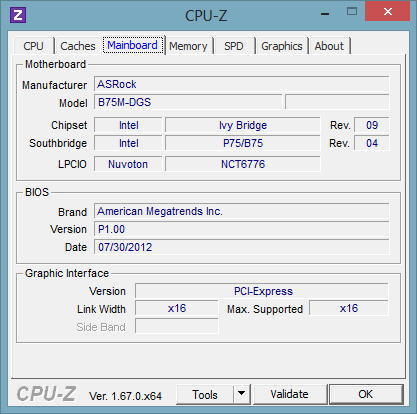The height and width of the screenshot is (414, 417).
Task: Click the Tools button
Action: (205, 395)
